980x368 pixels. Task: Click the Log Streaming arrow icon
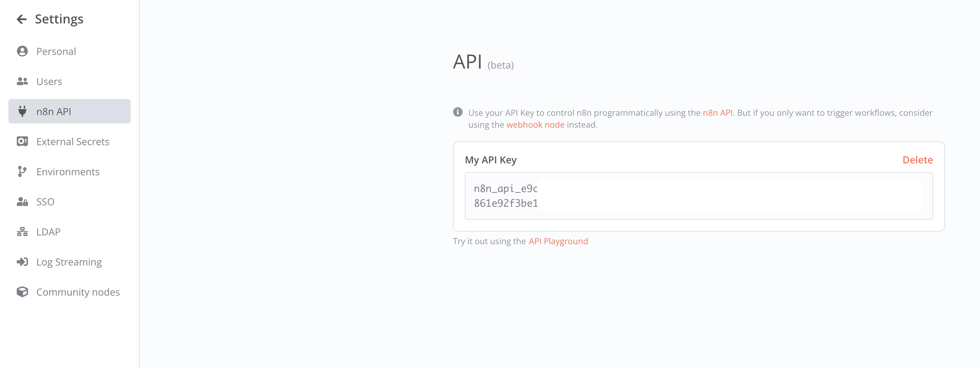22,262
